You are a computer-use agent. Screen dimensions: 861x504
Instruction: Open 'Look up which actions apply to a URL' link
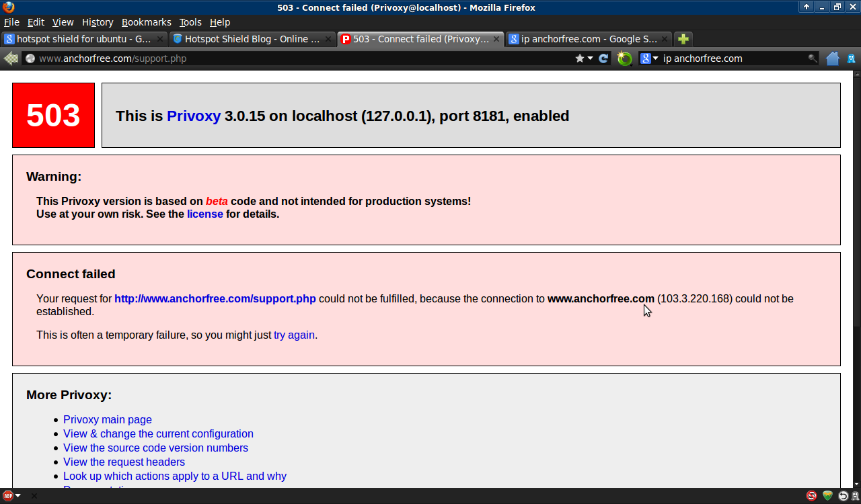point(175,476)
